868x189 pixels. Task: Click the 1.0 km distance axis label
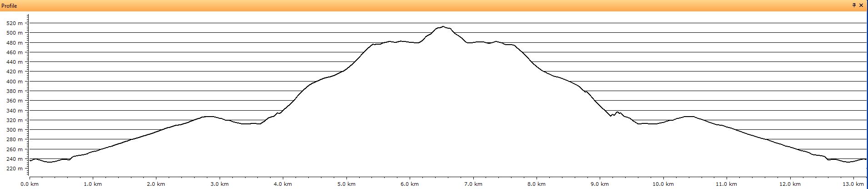(93, 184)
